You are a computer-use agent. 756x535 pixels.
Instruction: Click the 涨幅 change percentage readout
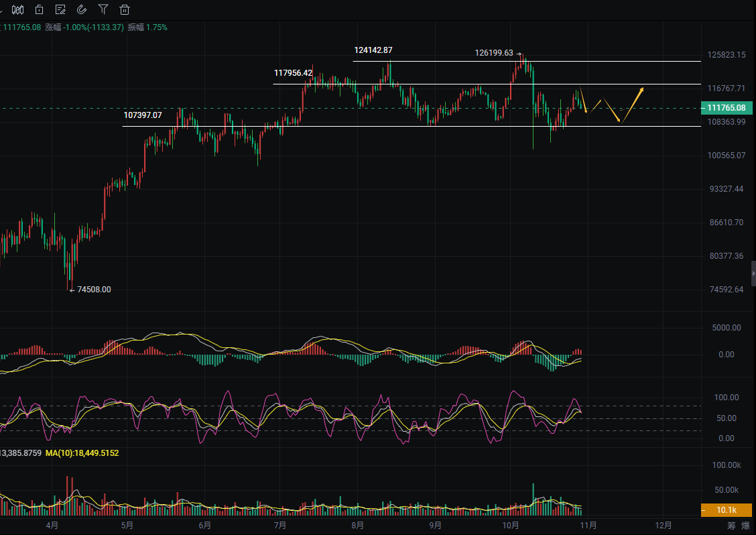coord(84,27)
